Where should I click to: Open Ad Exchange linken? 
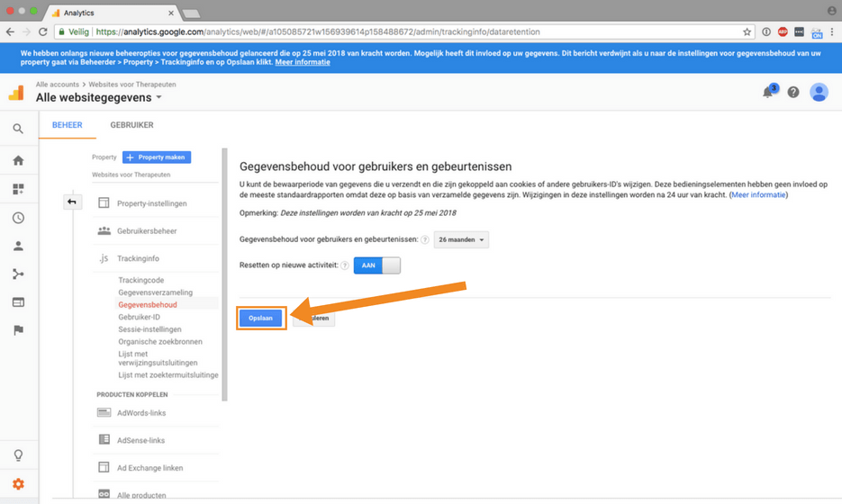[149, 468]
